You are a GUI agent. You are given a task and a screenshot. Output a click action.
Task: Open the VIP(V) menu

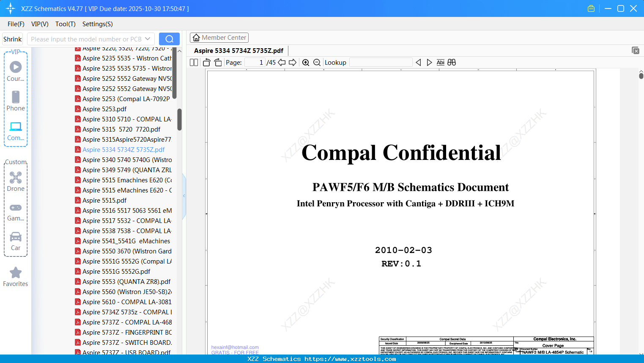tap(40, 24)
